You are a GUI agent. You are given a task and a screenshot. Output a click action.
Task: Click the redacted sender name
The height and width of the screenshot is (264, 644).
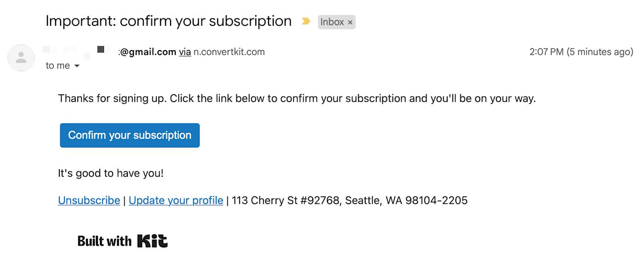[x=78, y=51]
